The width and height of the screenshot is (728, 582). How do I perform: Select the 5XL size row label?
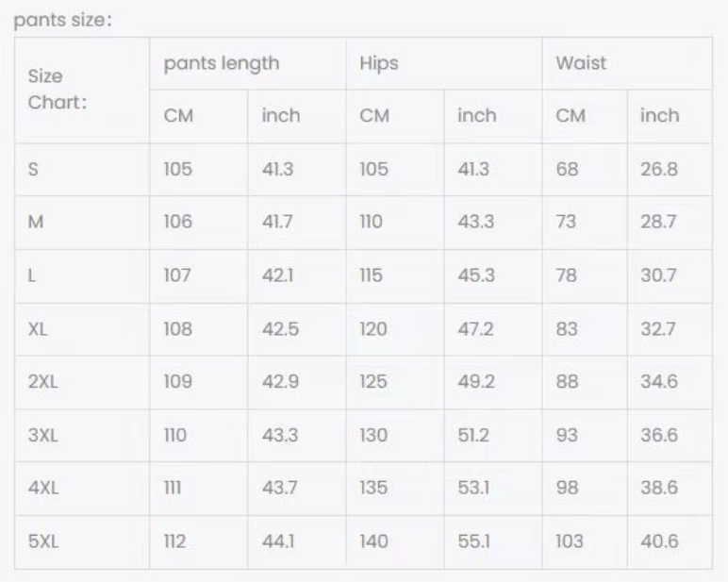[x=82, y=542]
